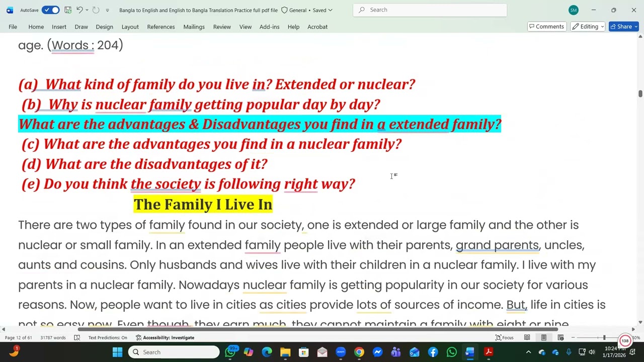Click Accessibility: Investigate in status bar

click(x=165, y=338)
